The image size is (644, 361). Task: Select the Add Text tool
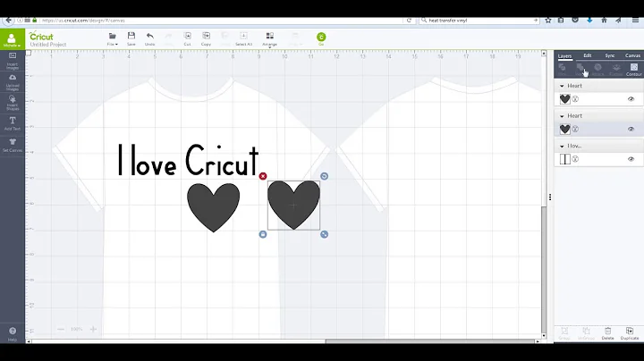13,123
